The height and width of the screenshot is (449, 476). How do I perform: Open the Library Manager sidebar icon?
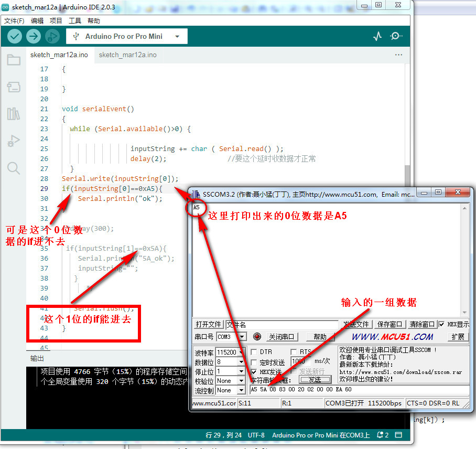click(14, 114)
